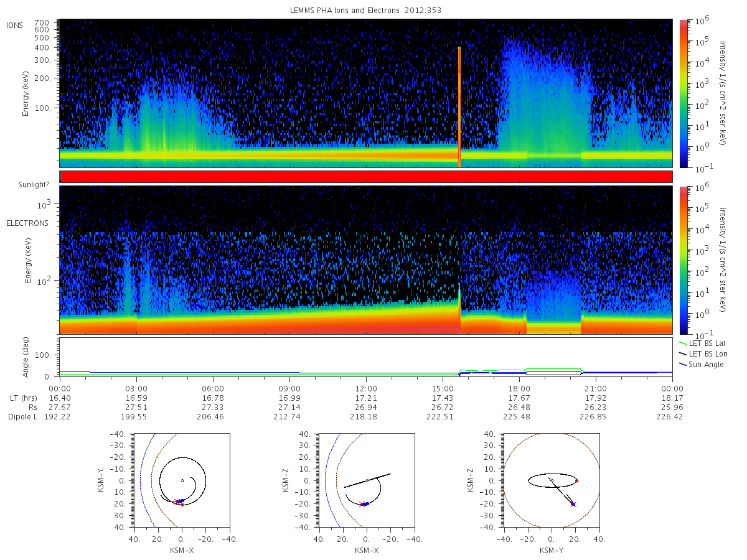Click the Rs value 27.33

(x=213, y=407)
